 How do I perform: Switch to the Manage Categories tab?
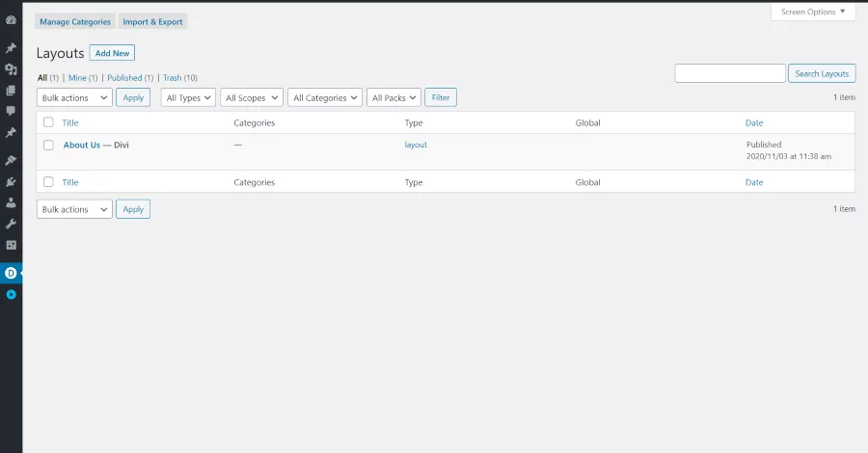click(x=75, y=21)
